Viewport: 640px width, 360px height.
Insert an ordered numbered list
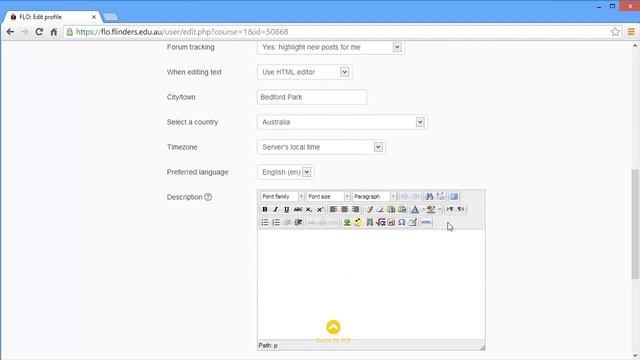tap(276, 222)
